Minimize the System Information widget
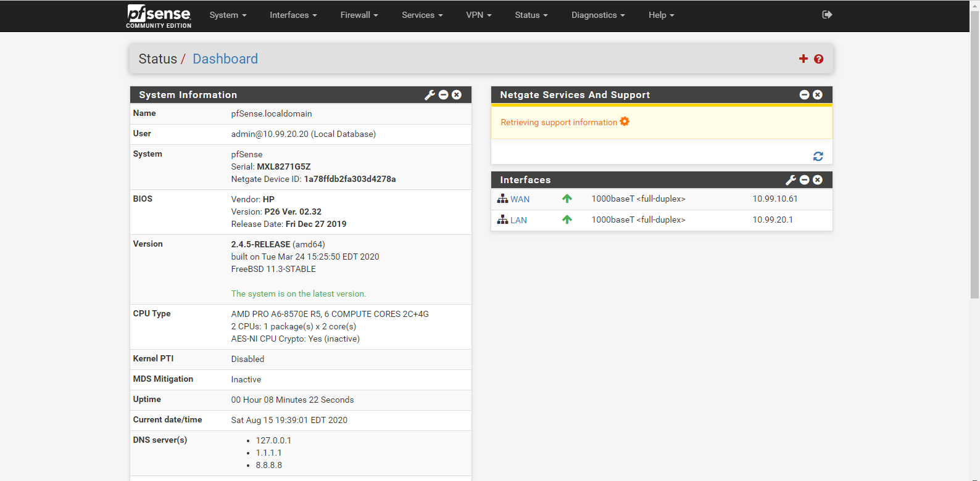Viewport: 980px width, 481px height. click(x=443, y=95)
